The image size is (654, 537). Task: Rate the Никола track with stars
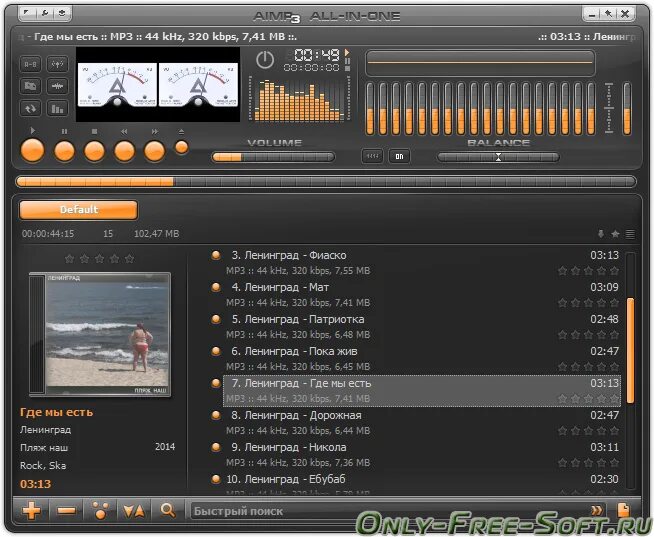click(x=588, y=463)
